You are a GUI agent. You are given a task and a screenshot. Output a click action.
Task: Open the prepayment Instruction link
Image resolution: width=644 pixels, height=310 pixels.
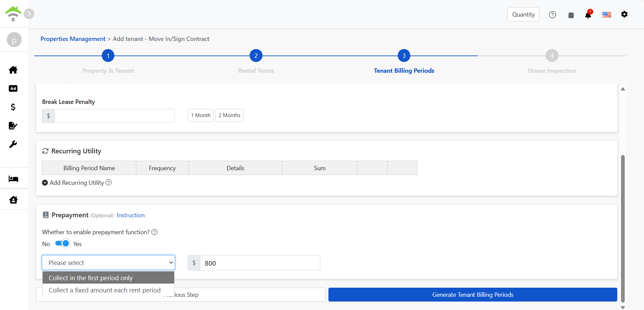[131, 215]
